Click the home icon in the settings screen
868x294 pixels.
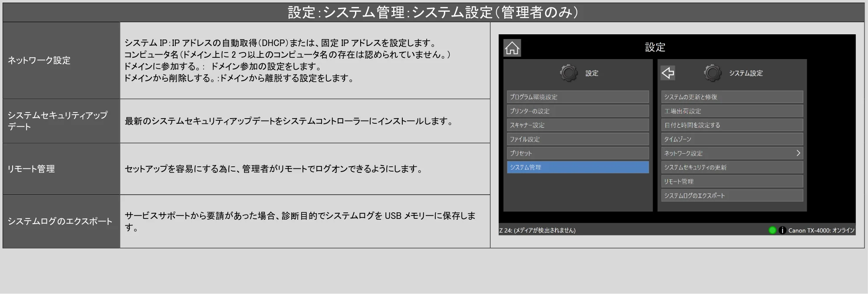coord(512,48)
